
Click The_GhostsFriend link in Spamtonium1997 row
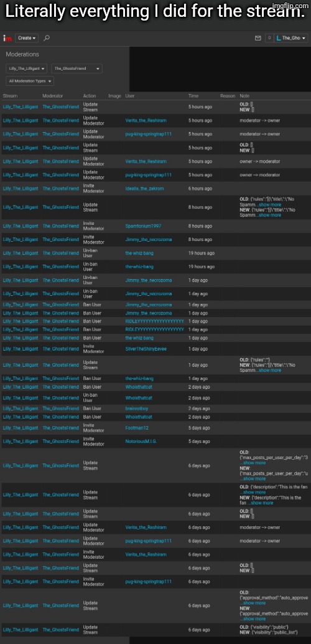[61, 226]
